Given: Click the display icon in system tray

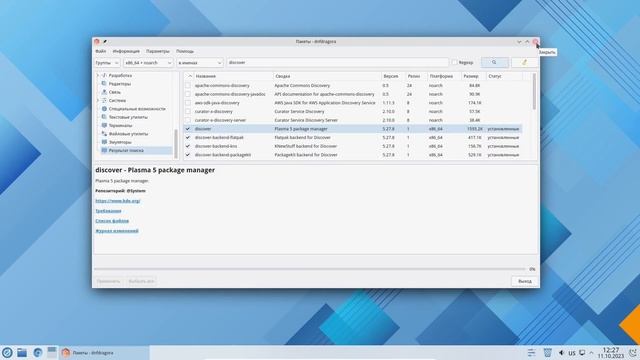Looking at the screenshot, I should [582, 353].
